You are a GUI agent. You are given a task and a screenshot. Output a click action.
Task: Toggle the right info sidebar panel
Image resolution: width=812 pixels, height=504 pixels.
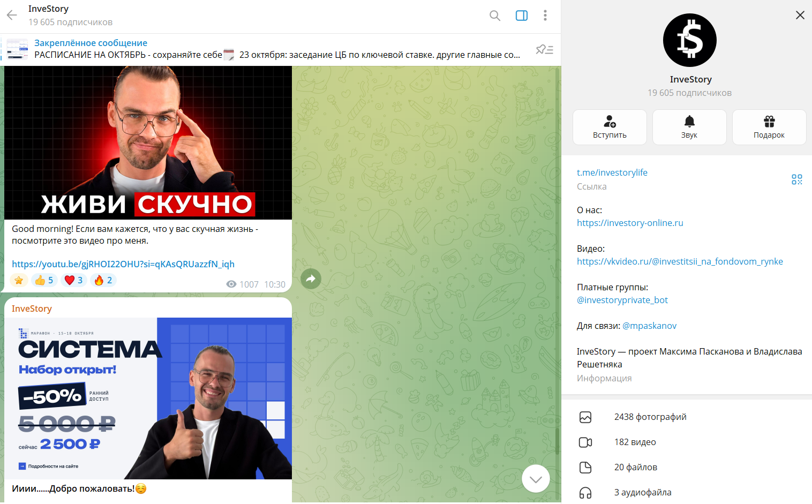point(522,16)
